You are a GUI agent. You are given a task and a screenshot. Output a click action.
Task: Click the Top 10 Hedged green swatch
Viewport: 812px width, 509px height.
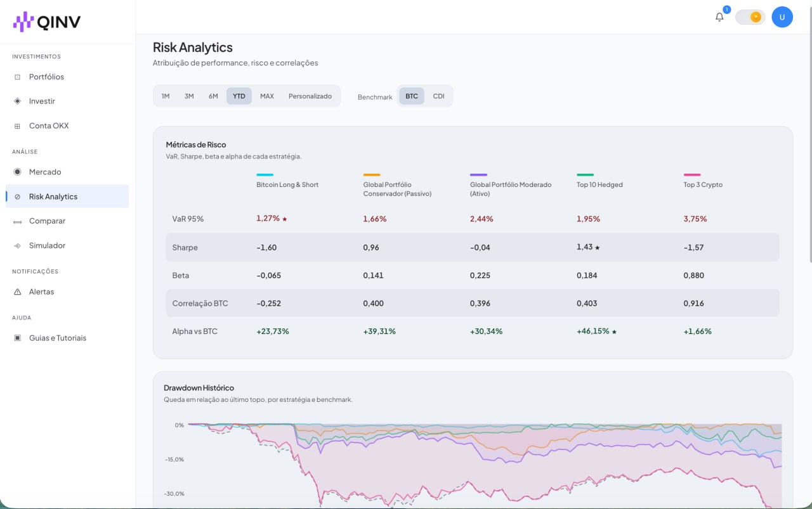[x=585, y=175]
